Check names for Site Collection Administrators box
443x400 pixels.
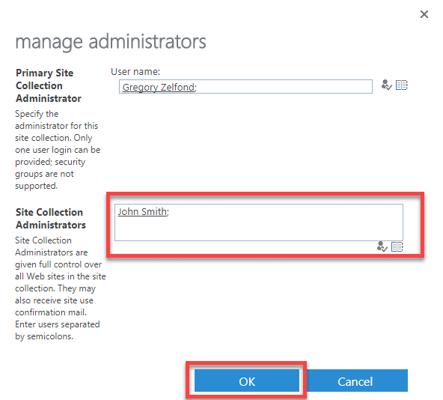382,247
